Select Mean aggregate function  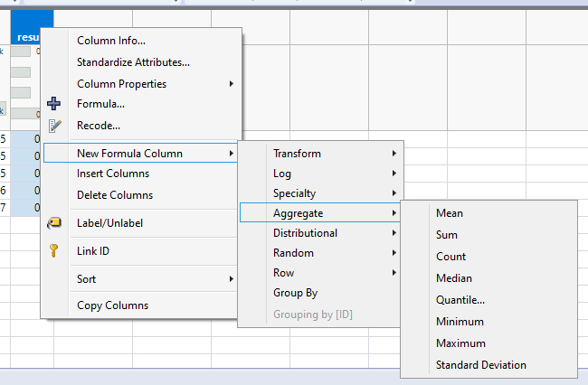(449, 213)
